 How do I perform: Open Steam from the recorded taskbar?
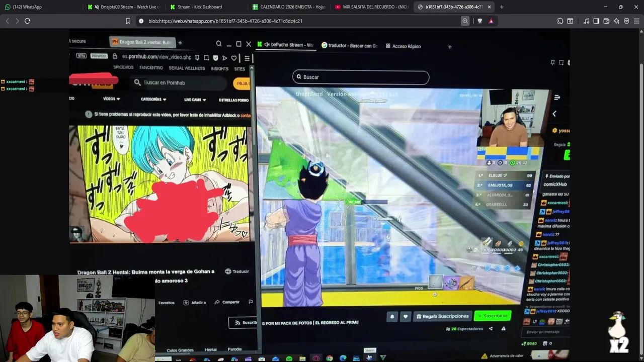click(369, 357)
